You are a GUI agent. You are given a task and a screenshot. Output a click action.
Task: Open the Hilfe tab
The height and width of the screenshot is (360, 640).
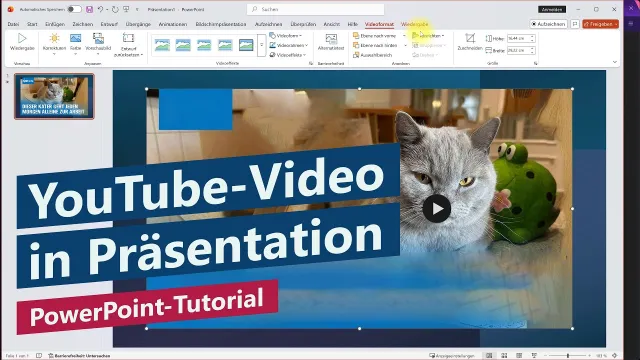(x=353, y=24)
